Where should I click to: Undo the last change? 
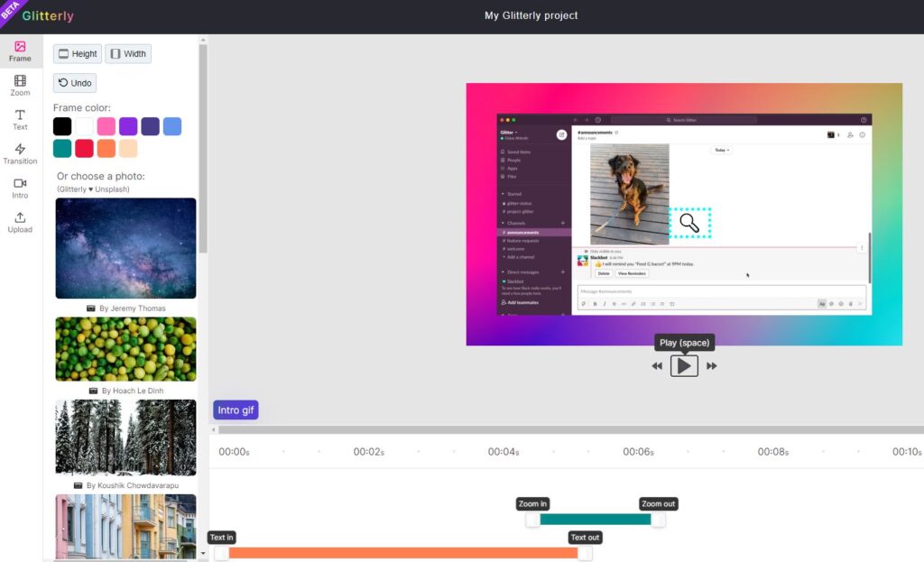tap(75, 83)
